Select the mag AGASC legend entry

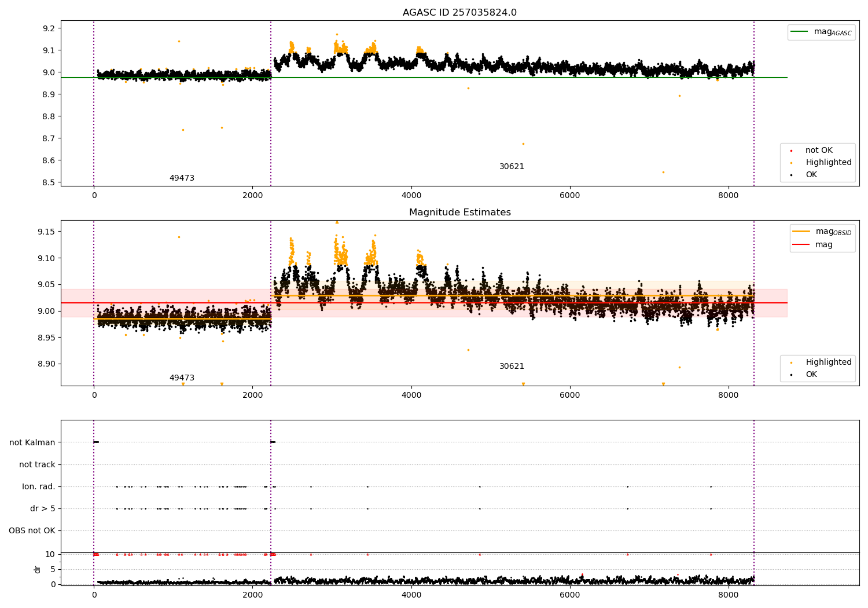[x=821, y=32]
